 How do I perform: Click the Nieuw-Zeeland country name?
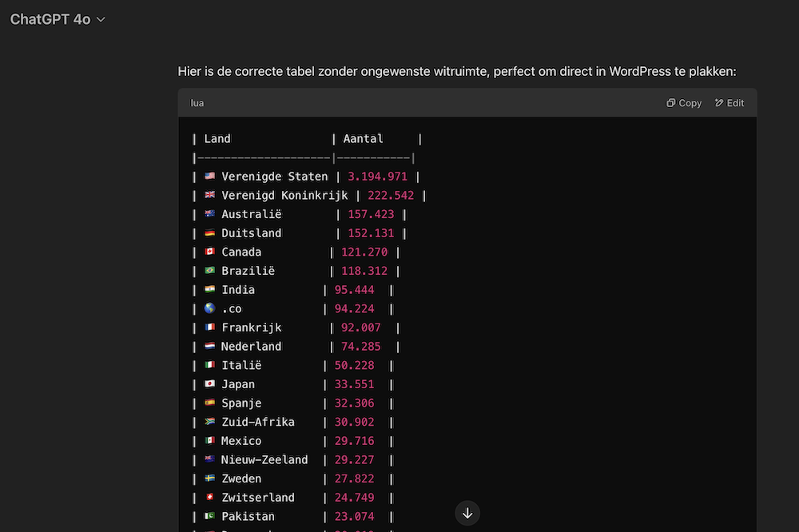264,460
